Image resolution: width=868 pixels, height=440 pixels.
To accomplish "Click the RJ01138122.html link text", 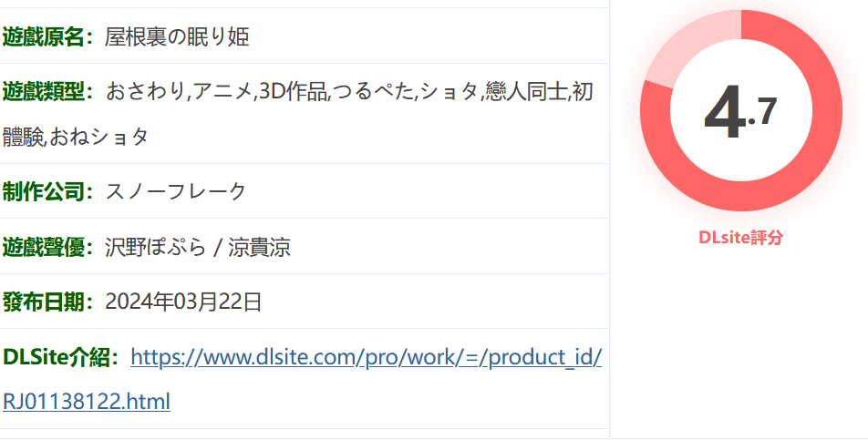I will click(87, 402).
